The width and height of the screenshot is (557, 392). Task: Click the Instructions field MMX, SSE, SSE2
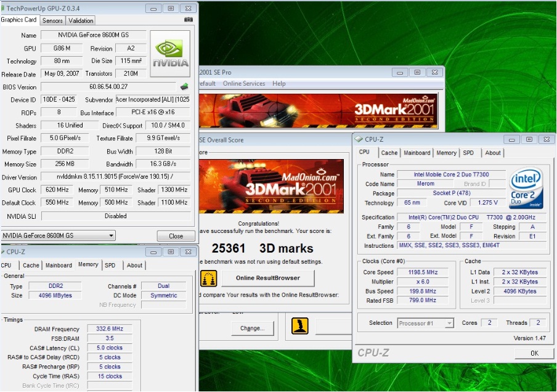472,245
